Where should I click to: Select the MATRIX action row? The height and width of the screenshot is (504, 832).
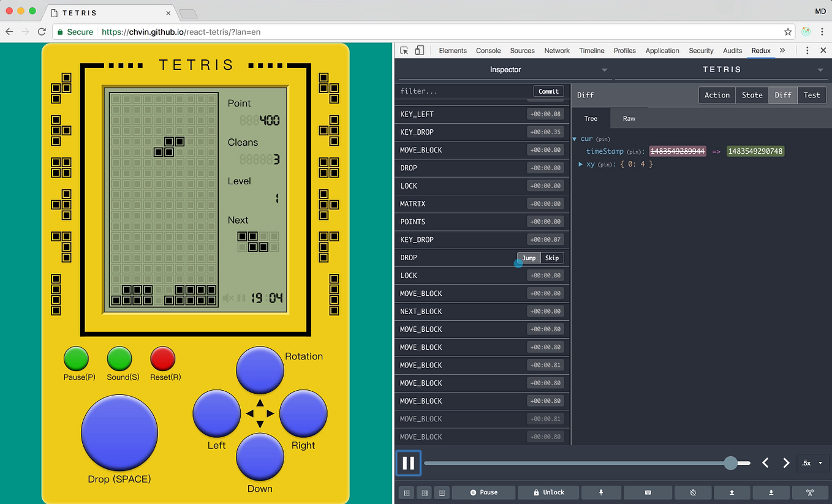pos(483,204)
